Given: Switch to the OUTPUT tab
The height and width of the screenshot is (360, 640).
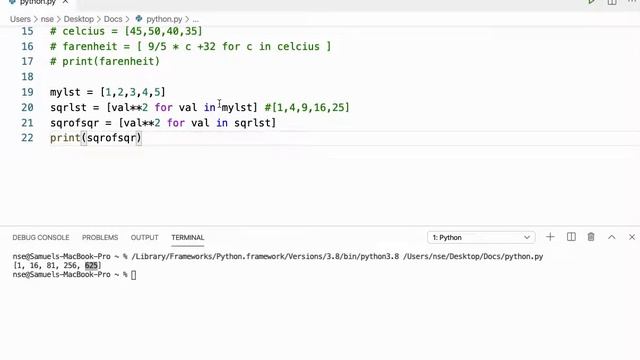Looking at the screenshot, I should click(144, 238).
